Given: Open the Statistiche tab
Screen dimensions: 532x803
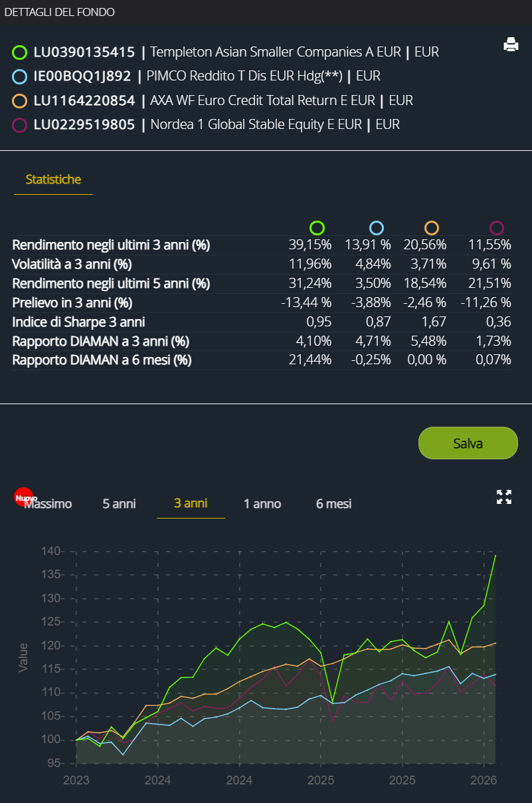Looking at the screenshot, I should [53, 179].
